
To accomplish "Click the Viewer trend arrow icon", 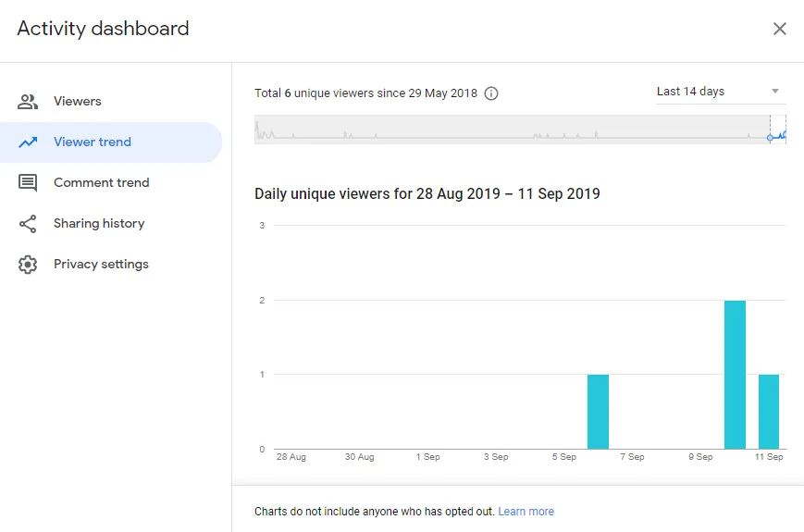I will tap(28, 142).
